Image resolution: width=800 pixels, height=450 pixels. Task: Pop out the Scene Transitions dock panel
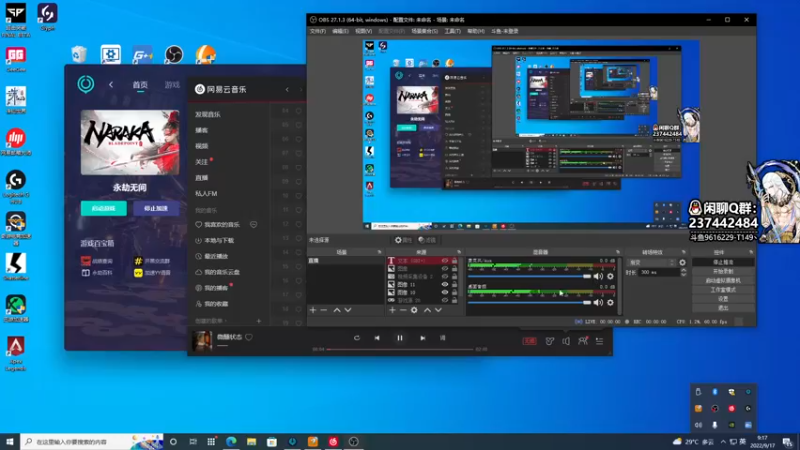684,252
